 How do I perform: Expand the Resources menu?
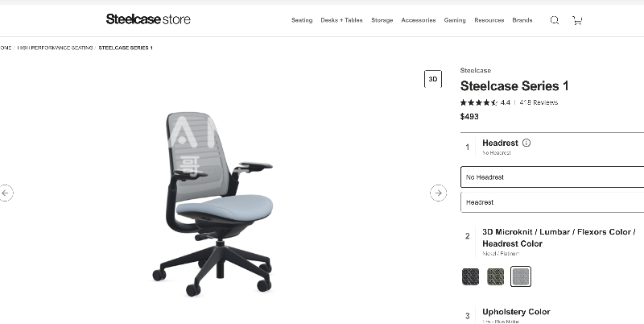coord(489,20)
